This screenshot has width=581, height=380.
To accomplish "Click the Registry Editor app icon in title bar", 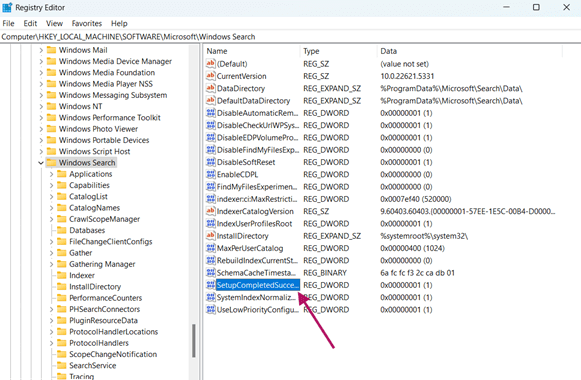I will coord(7,7).
